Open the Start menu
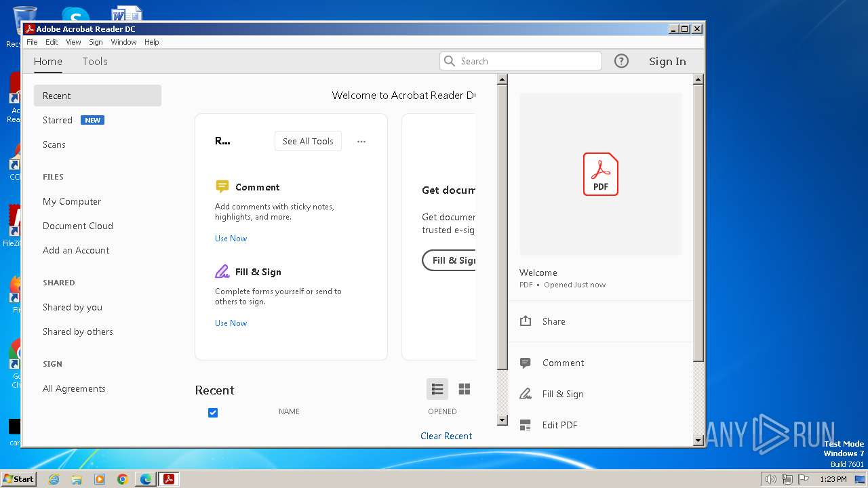Viewport: 868px width, 488px height. point(18,479)
